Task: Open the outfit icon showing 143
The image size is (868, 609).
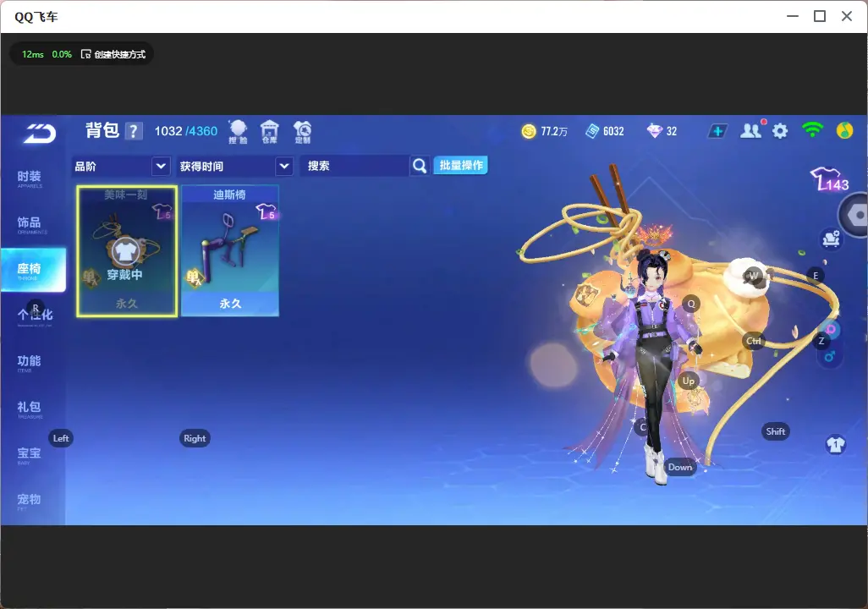Action: point(829,179)
